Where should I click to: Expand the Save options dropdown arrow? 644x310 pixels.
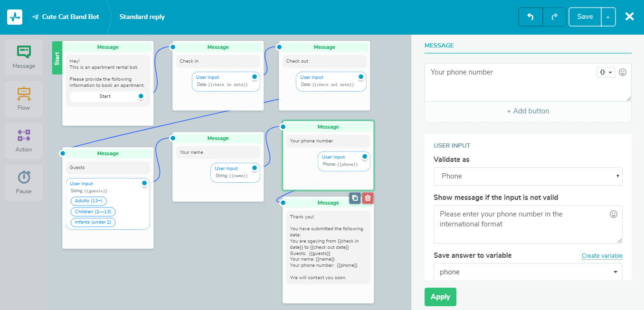(608, 17)
